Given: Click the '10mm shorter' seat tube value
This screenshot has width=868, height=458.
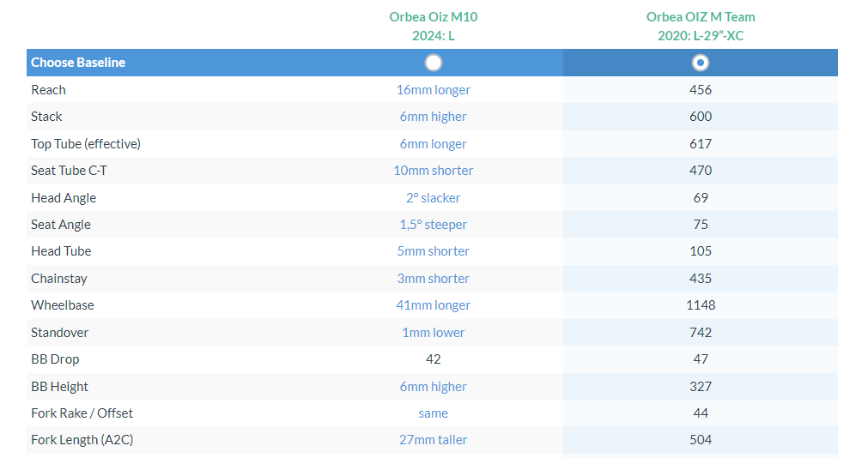Looking at the screenshot, I should click(x=433, y=171).
